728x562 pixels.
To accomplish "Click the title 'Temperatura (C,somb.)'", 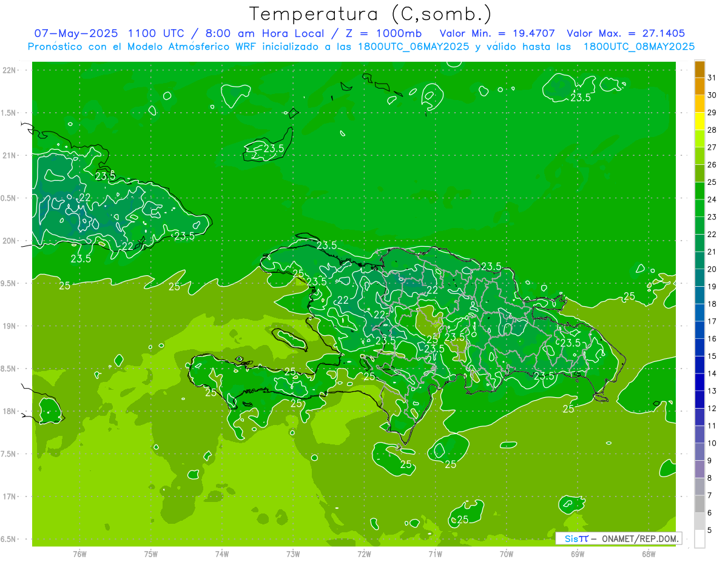I will coord(371,15).
